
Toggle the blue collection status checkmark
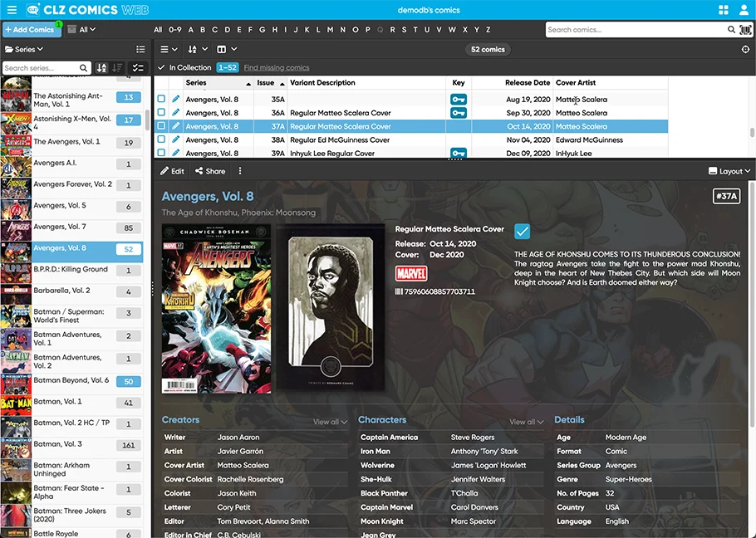click(x=523, y=232)
